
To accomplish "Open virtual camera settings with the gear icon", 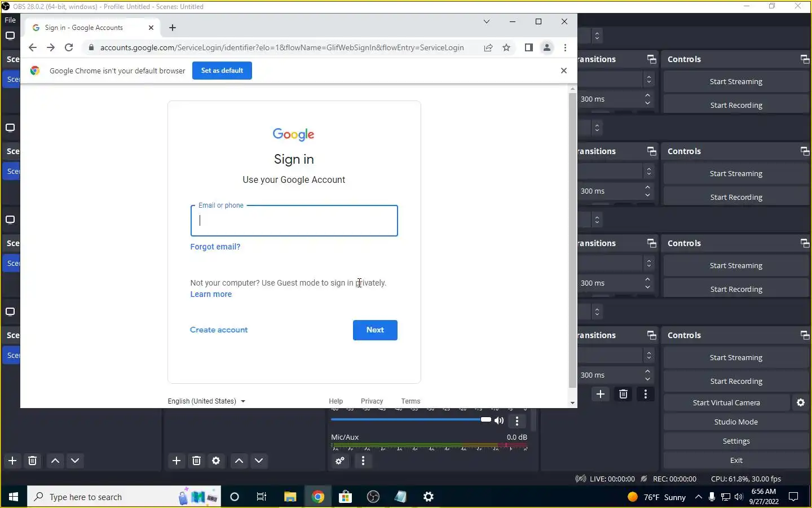I will 801,402.
